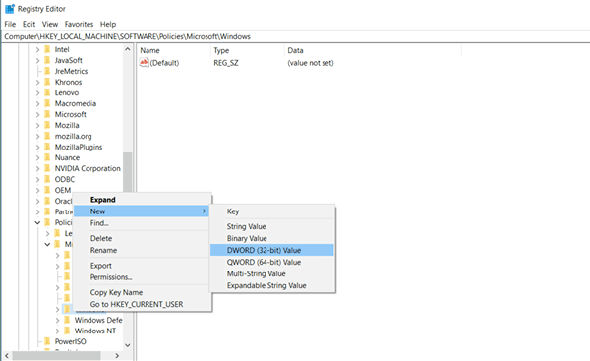590x361 pixels.
Task: Open the New submenu
Action: [x=141, y=211]
